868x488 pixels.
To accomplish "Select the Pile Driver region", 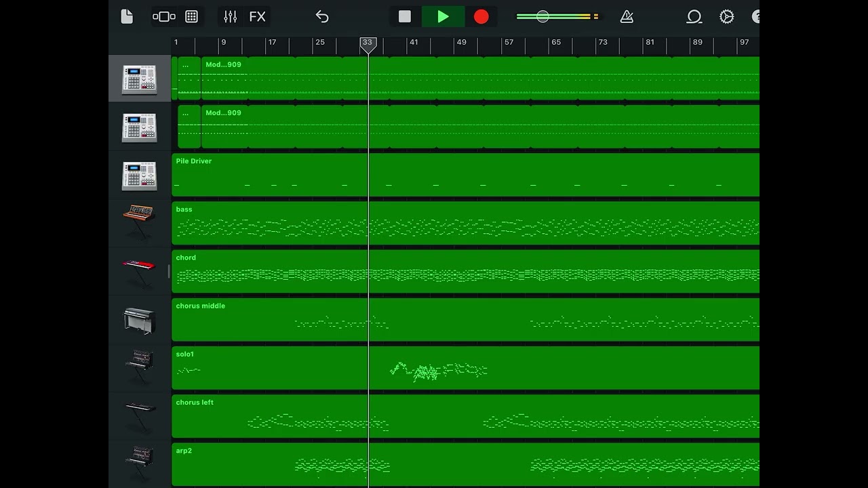I will [x=465, y=175].
